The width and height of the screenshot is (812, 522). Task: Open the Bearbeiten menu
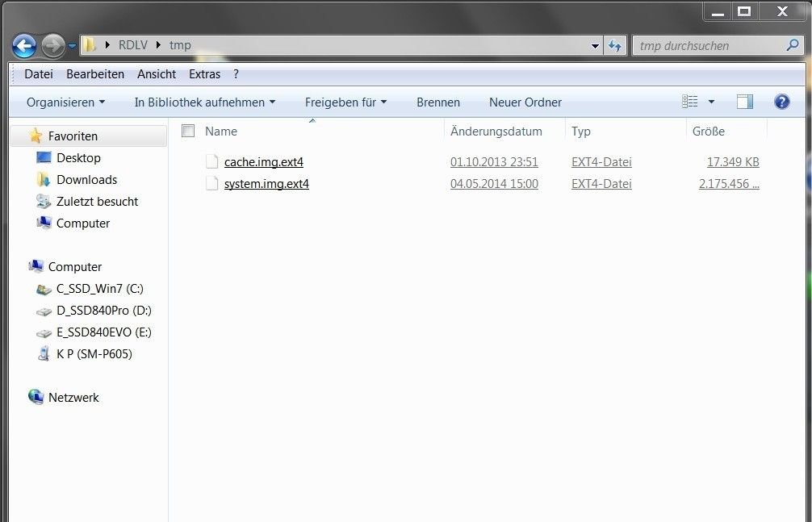[x=95, y=74]
